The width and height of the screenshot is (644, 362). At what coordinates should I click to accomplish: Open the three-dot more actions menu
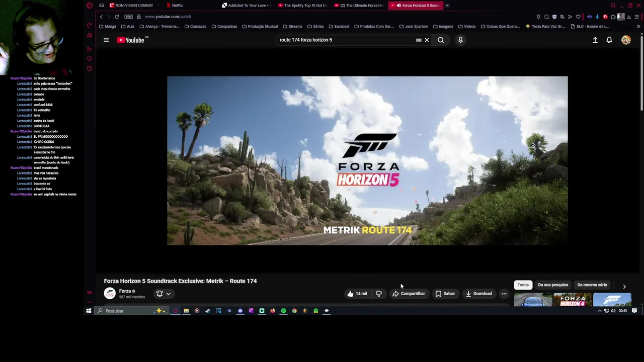[x=504, y=294]
